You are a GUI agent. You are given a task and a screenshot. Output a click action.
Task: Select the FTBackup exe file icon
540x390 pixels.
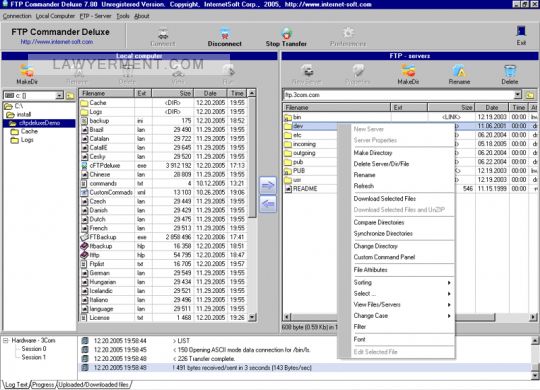point(84,237)
